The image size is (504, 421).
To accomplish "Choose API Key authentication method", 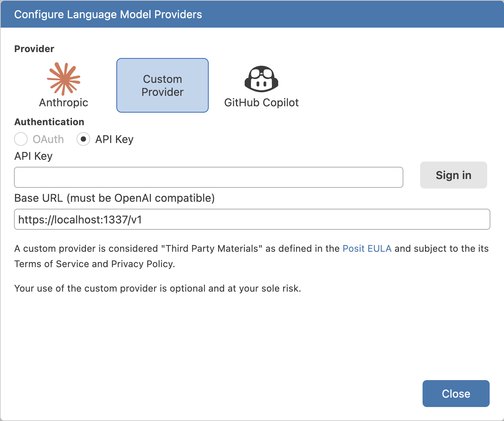I will tap(83, 139).
